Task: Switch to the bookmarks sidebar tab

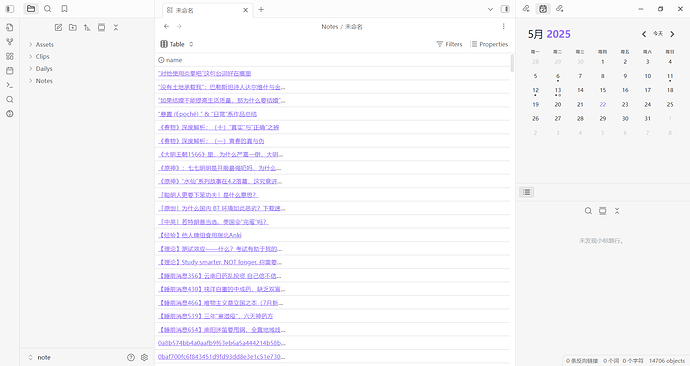Action: click(64, 9)
